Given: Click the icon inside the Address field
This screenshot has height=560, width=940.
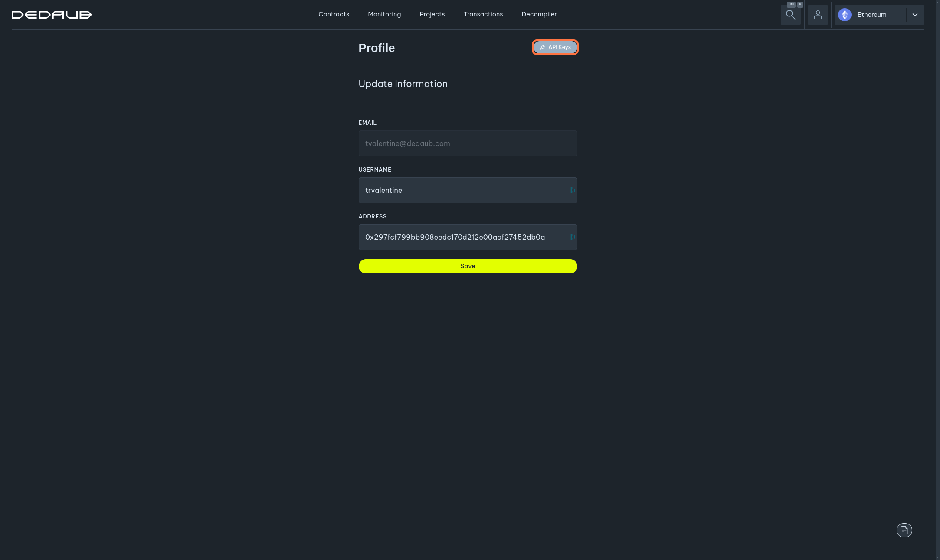Looking at the screenshot, I should 573,237.
